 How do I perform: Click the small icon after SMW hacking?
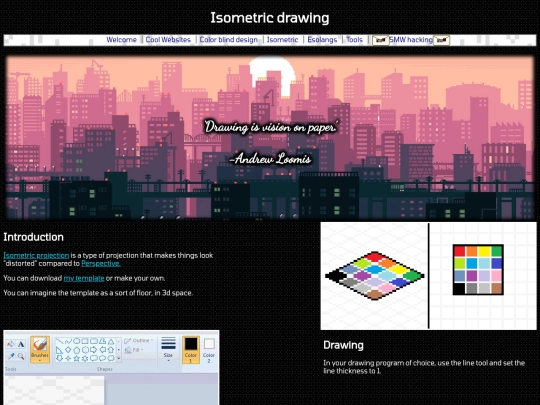click(x=442, y=40)
